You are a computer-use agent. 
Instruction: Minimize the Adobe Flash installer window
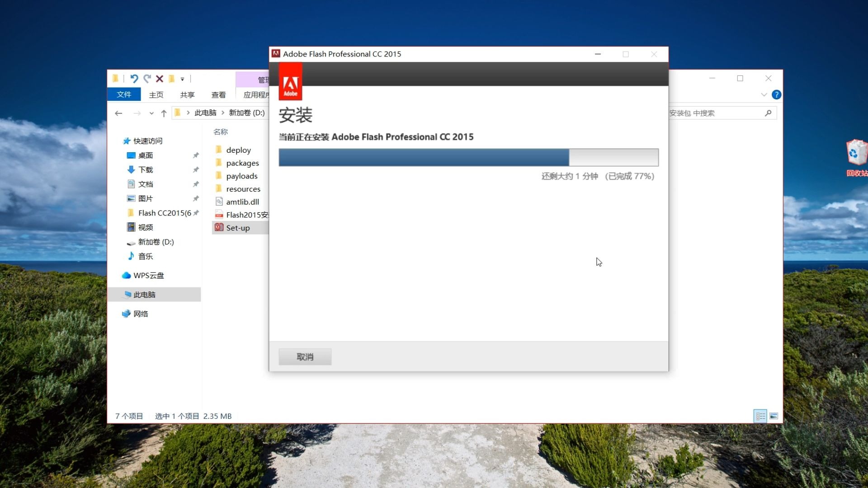coord(598,54)
